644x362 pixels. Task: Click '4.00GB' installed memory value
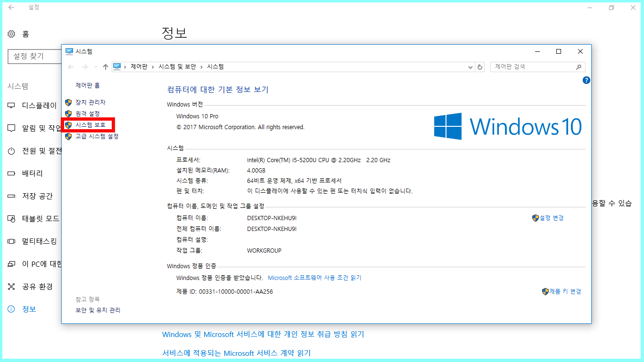pos(256,170)
